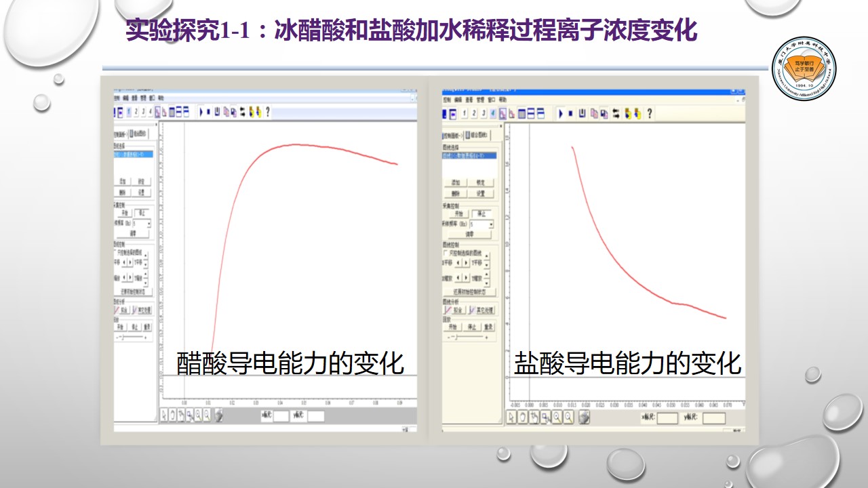Click the X-zoom left arrow in the right window
Screen dimensions: 868x488
point(458,278)
